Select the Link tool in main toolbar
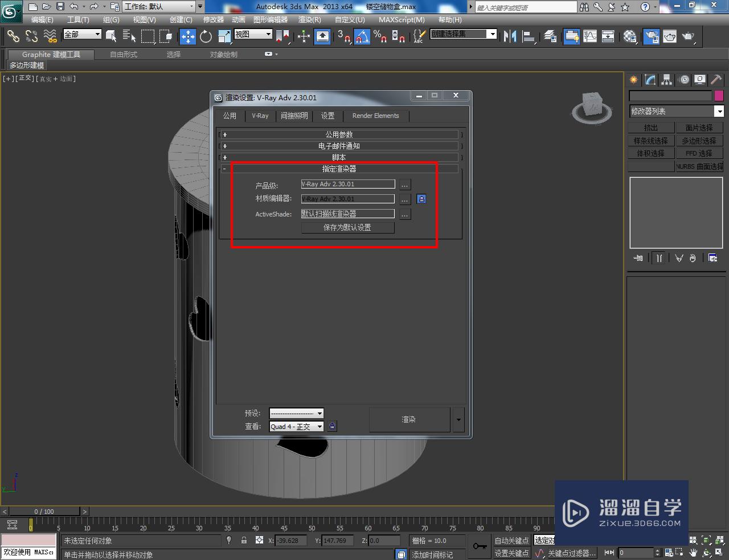The width and height of the screenshot is (729, 560). (13, 36)
